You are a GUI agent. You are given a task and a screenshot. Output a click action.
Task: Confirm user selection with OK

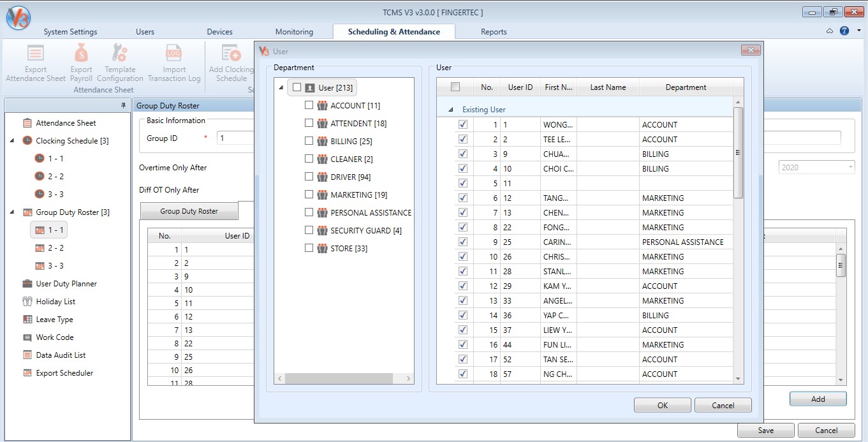(662, 405)
